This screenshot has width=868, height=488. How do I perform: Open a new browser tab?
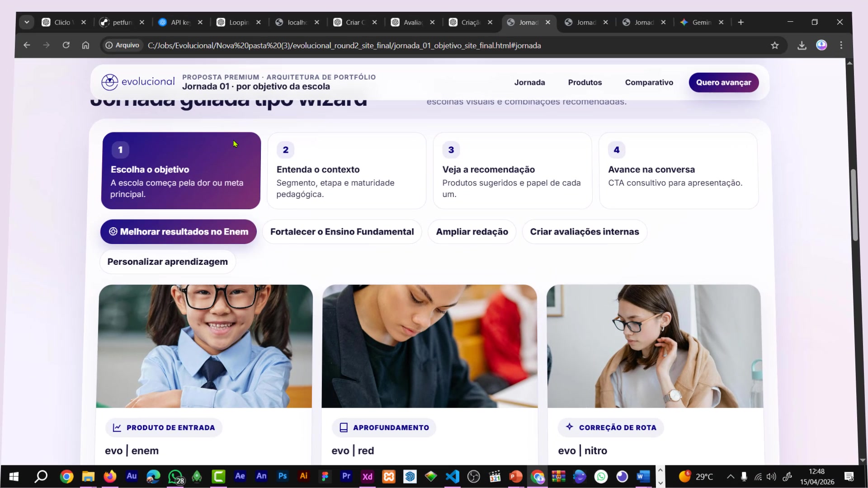click(x=741, y=22)
